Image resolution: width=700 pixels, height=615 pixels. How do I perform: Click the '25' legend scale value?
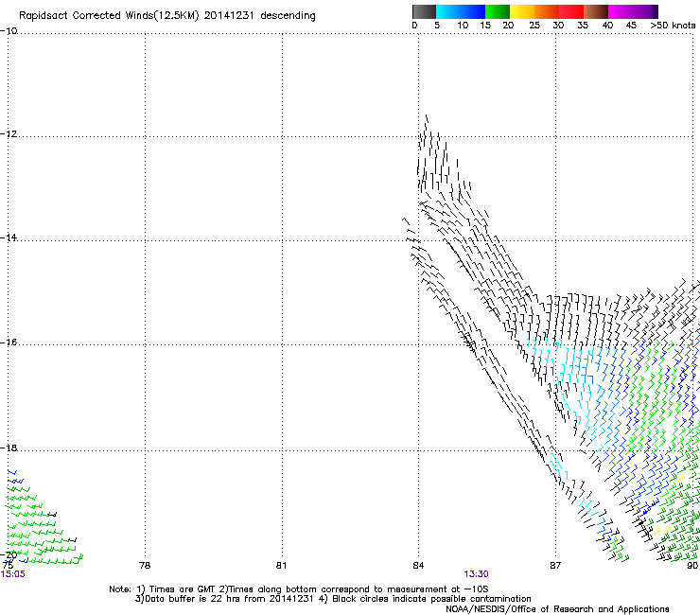coord(534,26)
